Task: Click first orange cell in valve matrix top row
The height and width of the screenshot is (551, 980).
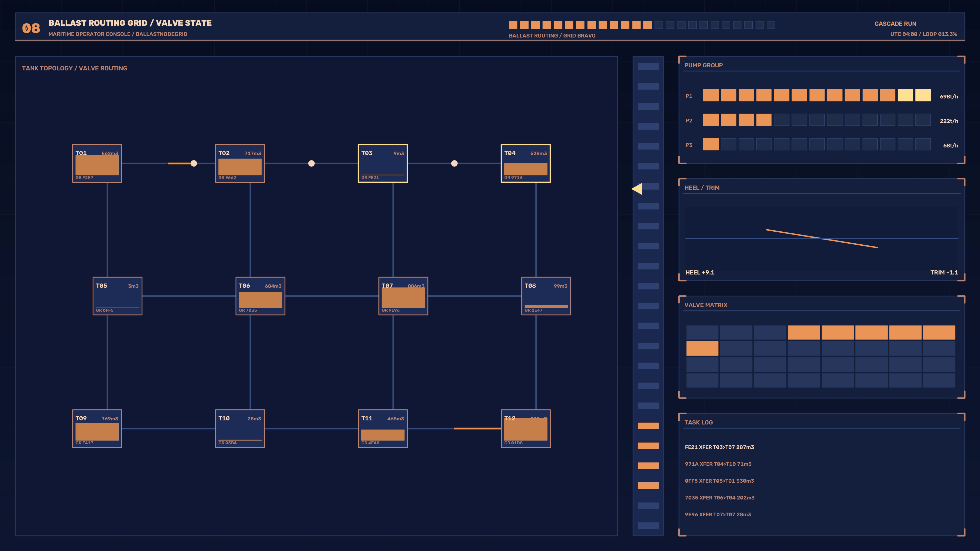Action: pos(804,332)
